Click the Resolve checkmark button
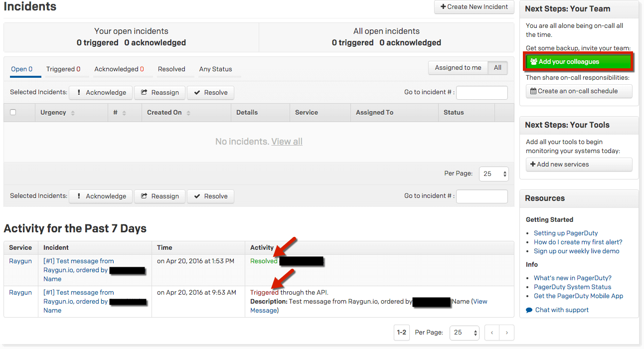Viewport: 644px width, 349px height. click(210, 92)
